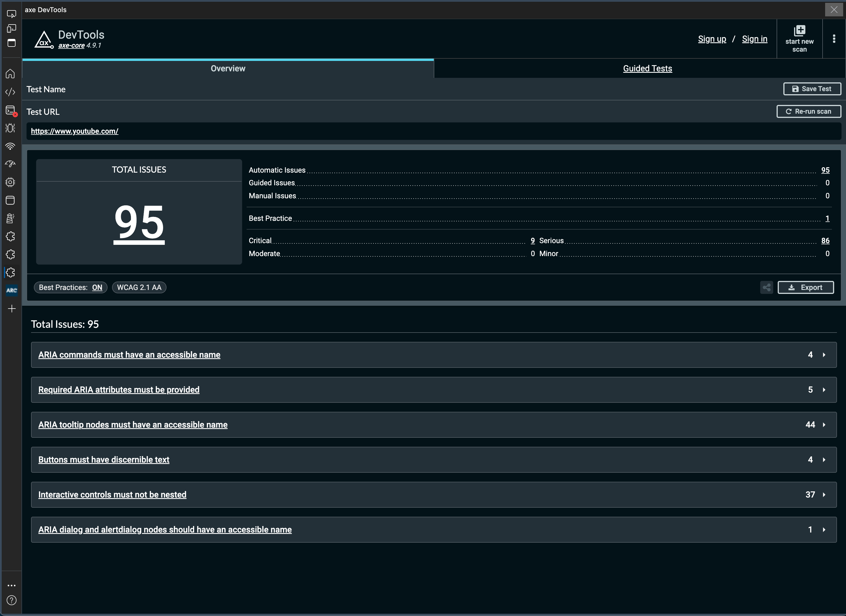
Task: Click the count 44 on tooltip nodes row
Action: 810,425
